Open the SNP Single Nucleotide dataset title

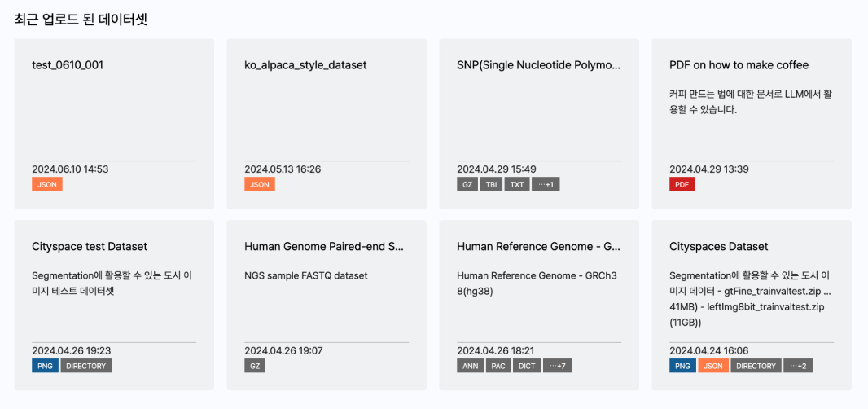coord(538,65)
